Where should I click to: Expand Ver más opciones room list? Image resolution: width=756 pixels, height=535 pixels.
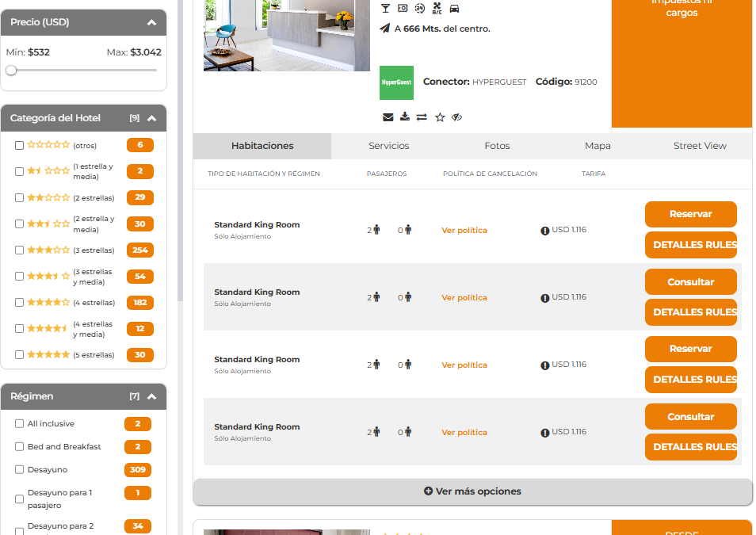(x=472, y=491)
